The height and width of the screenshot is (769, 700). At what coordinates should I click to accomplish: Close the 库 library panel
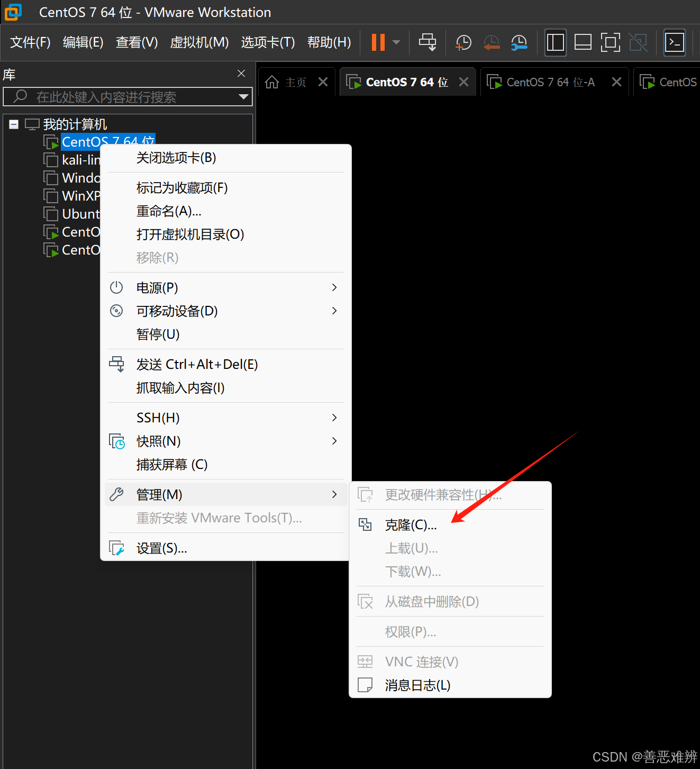click(241, 74)
